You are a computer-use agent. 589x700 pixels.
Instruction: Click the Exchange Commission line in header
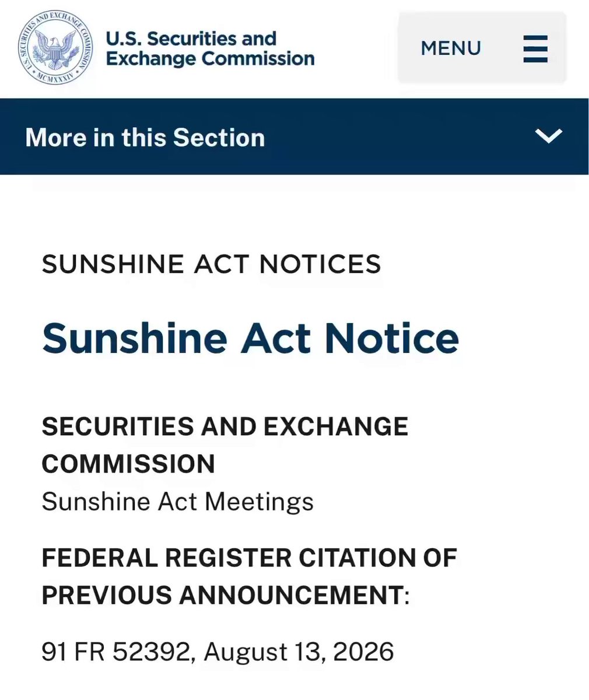(210, 59)
